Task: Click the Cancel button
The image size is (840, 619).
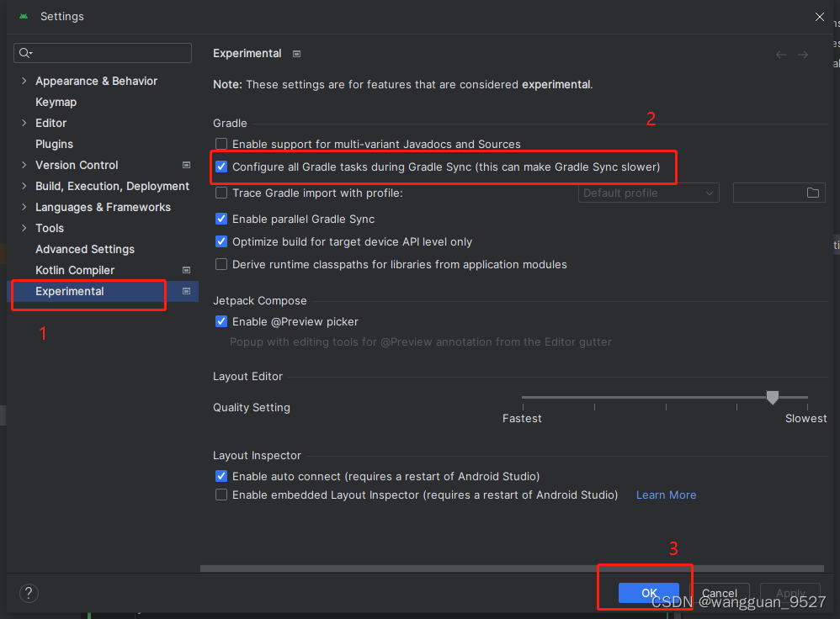Action: [720, 593]
